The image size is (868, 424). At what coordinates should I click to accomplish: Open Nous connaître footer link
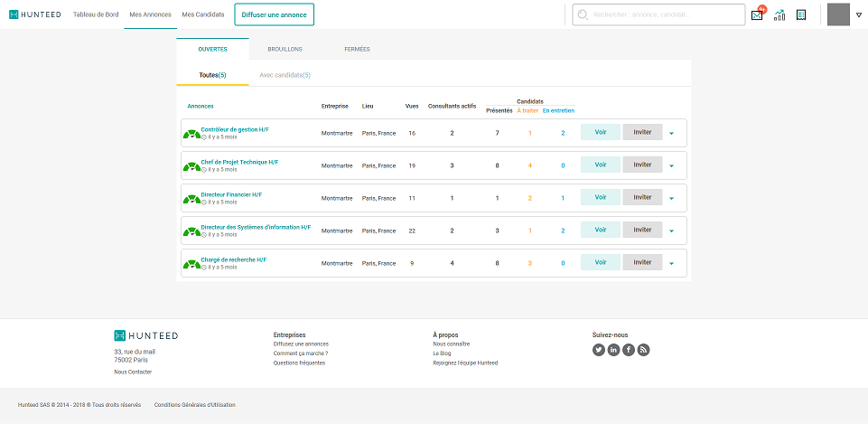click(x=451, y=344)
